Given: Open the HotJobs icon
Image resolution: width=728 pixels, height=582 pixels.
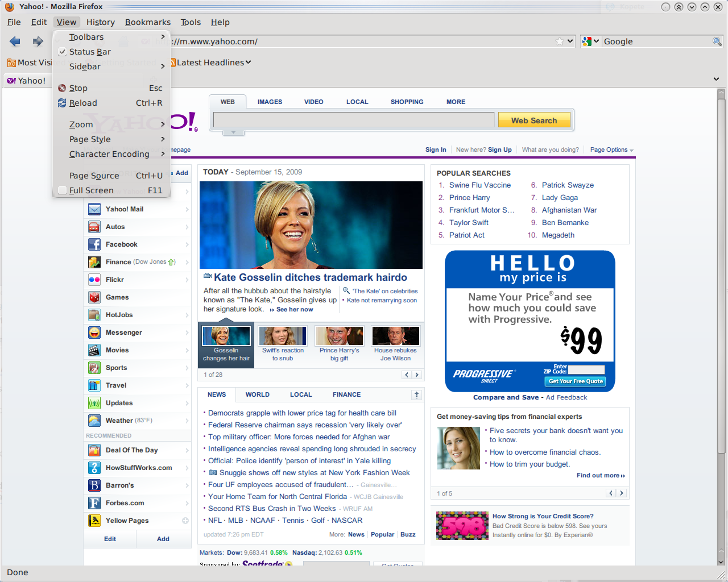Looking at the screenshot, I should pos(94,315).
